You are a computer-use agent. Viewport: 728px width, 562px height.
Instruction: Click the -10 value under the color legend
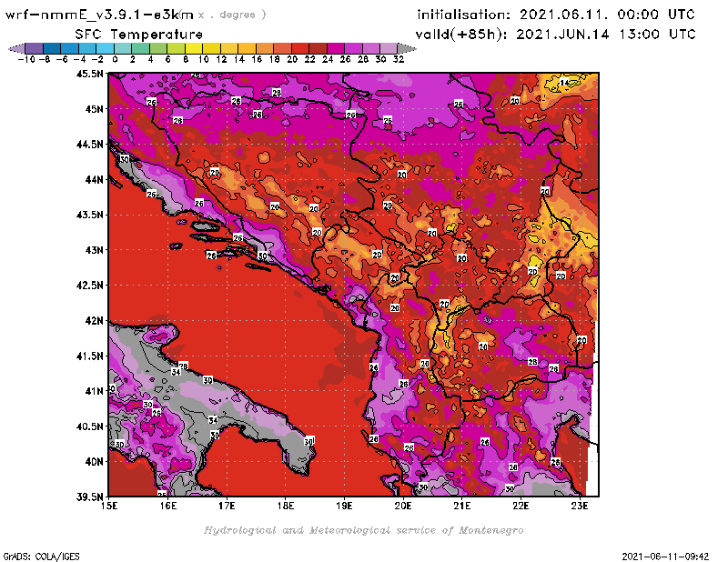(26, 59)
